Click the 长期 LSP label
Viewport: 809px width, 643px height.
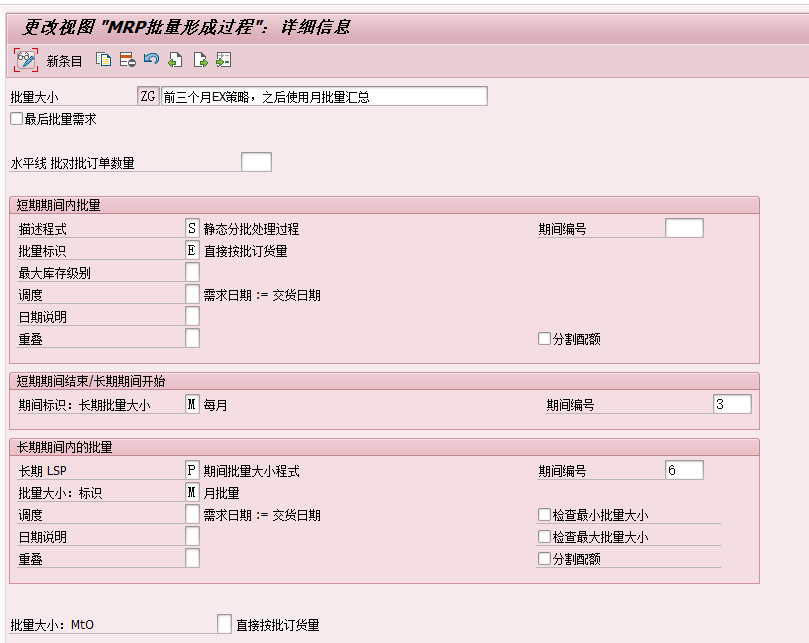pos(42,471)
